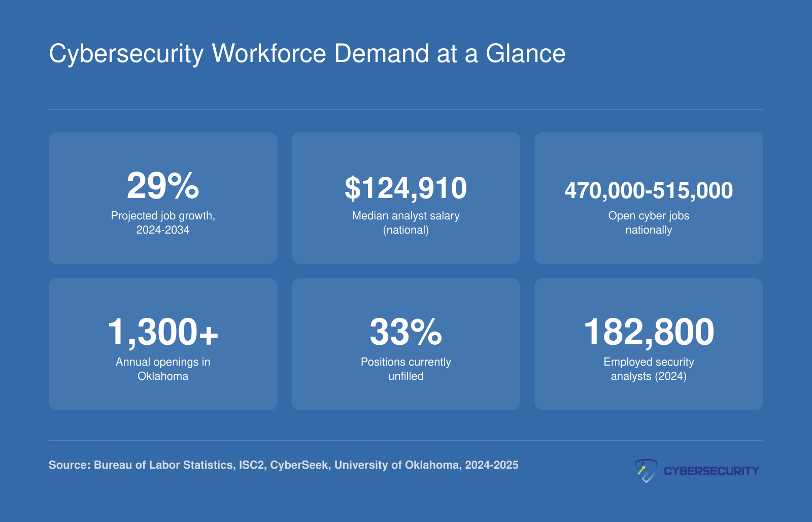Select the $124,910 salary figure
The height and width of the screenshot is (522, 812).
(x=406, y=188)
